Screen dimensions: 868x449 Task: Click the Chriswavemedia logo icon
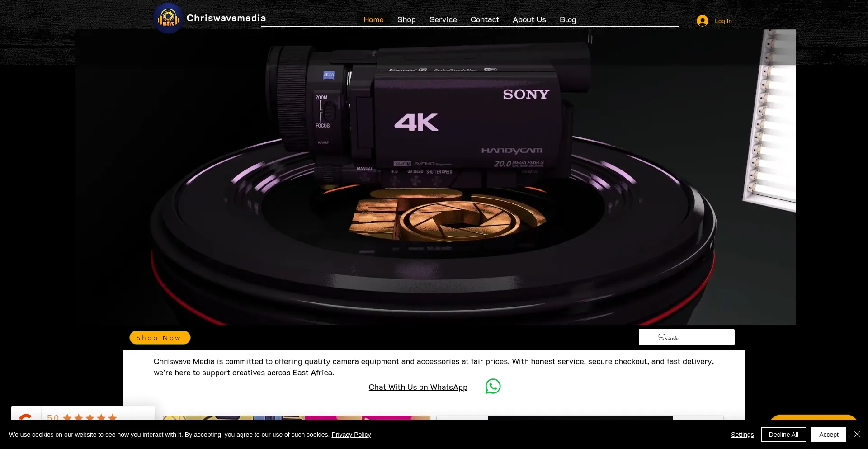click(x=169, y=18)
